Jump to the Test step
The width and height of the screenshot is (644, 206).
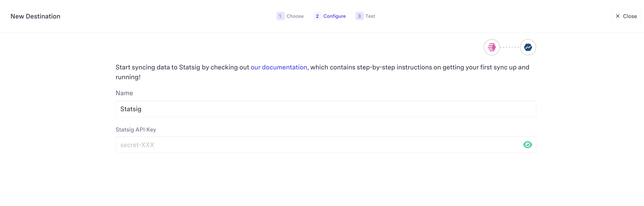click(x=370, y=16)
